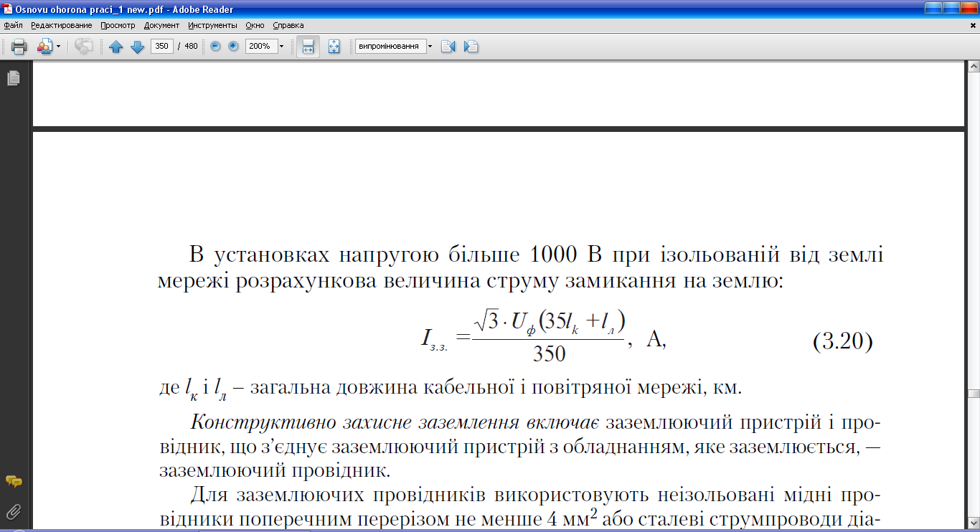This screenshot has width=980, height=532.
Task: Go to next page with down arrow
Action: (137, 47)
